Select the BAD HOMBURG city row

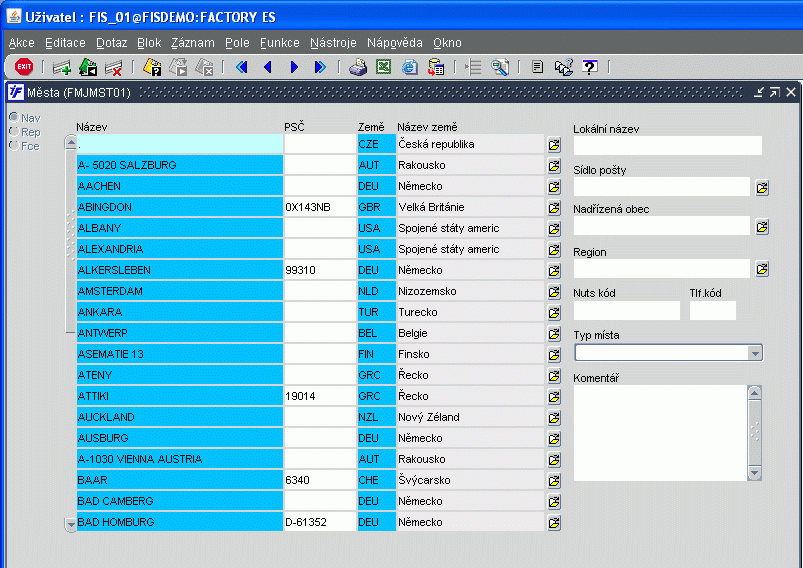pos(180,522)
